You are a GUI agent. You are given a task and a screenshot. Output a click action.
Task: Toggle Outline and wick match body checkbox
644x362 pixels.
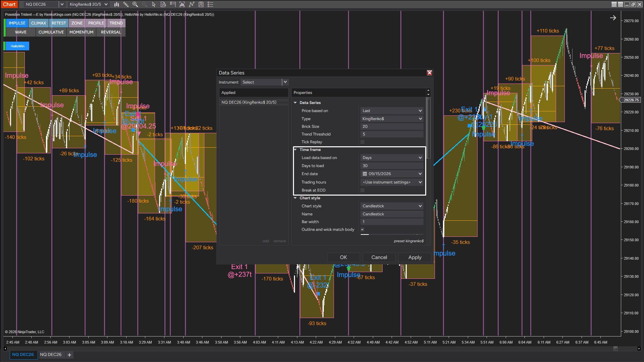click(x=362, y=229)
